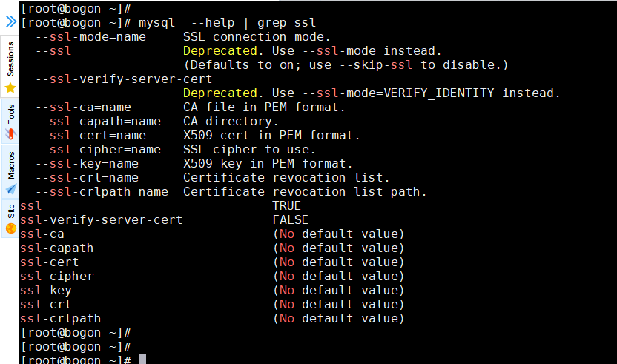Click the 'TRUE' value for ssl

(x=287, y=206)
